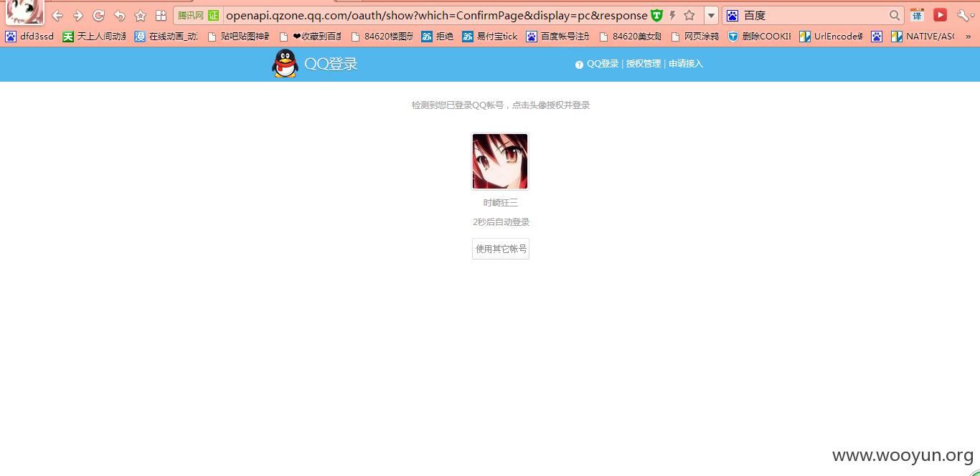Open the QQ登录 help link
Viewport: 980px width, 476px height.
[603, 64]
